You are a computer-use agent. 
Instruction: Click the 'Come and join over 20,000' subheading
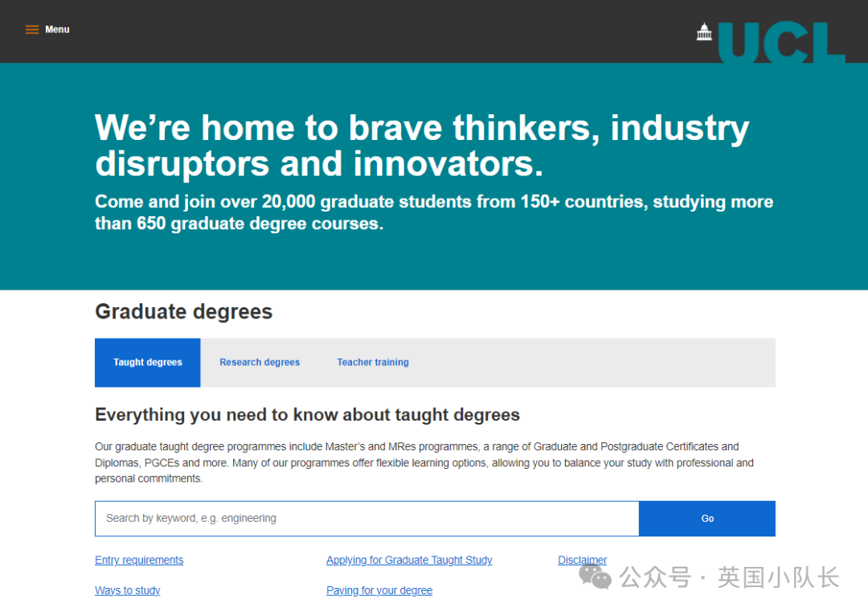coord(434,212)
